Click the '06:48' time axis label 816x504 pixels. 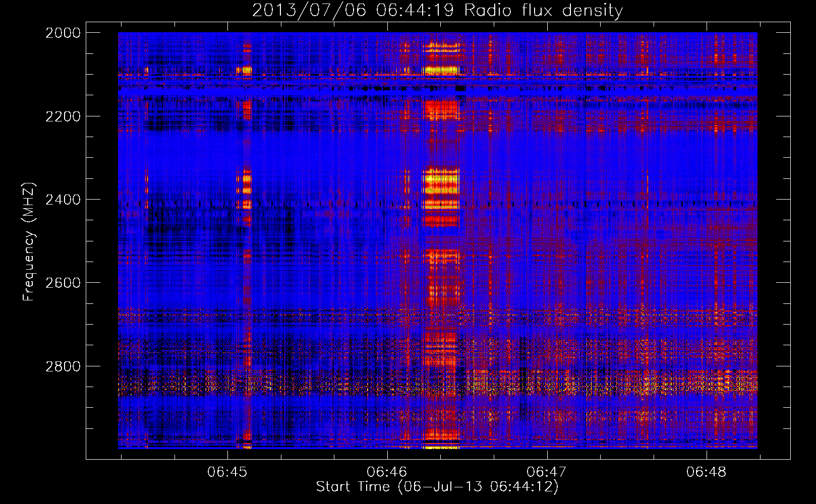coord(706,472)
